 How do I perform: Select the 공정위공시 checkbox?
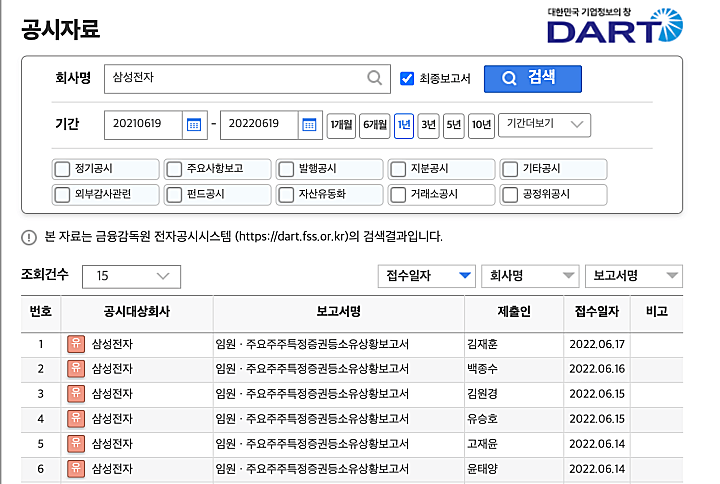510,195
